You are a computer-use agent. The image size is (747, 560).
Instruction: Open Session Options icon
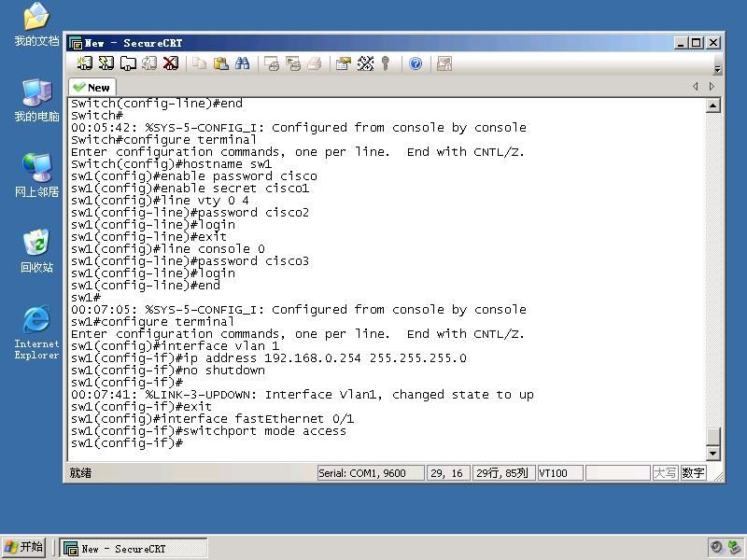coord(343,63)
